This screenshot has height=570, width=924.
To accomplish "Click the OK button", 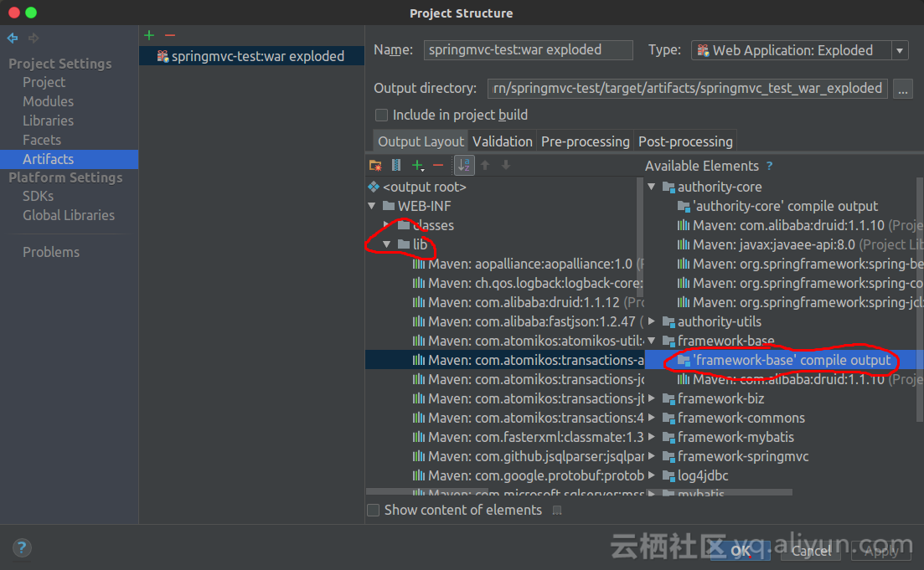I will 741,551.
